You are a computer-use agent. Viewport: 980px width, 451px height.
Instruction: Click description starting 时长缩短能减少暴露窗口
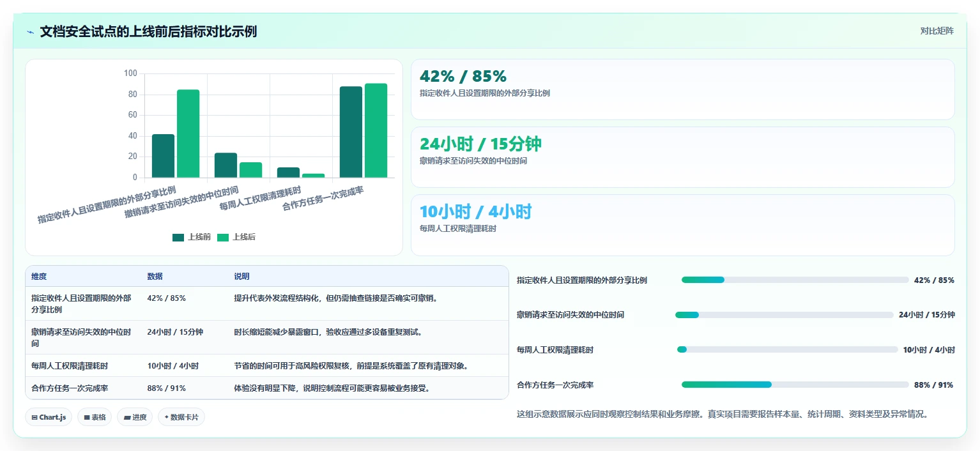click(328, 332)
